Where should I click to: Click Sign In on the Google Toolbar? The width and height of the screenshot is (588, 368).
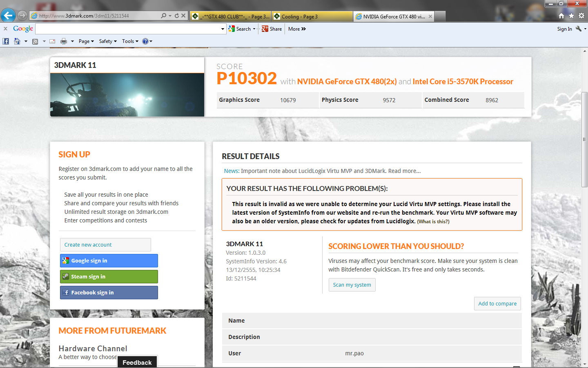click(564, 29)
